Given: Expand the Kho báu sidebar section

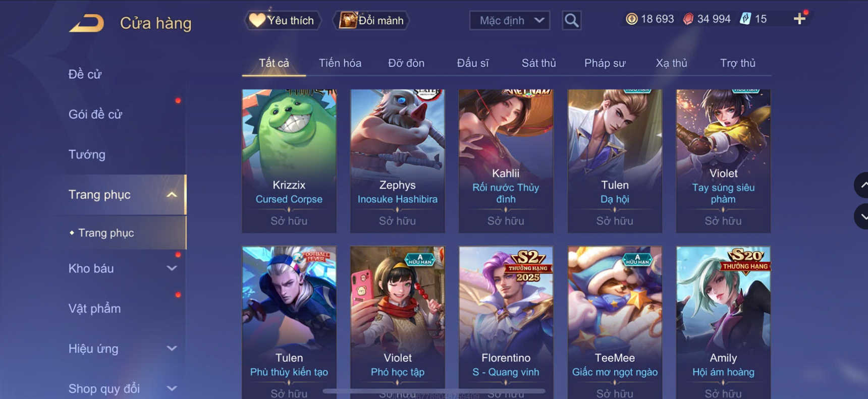Looking at the screenshot, I should pos(172,268).
